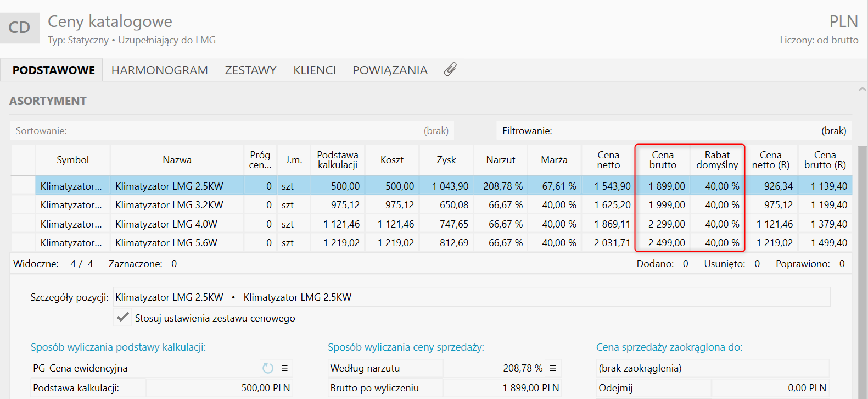Sort by the Symbol column header

click(72, 160)
